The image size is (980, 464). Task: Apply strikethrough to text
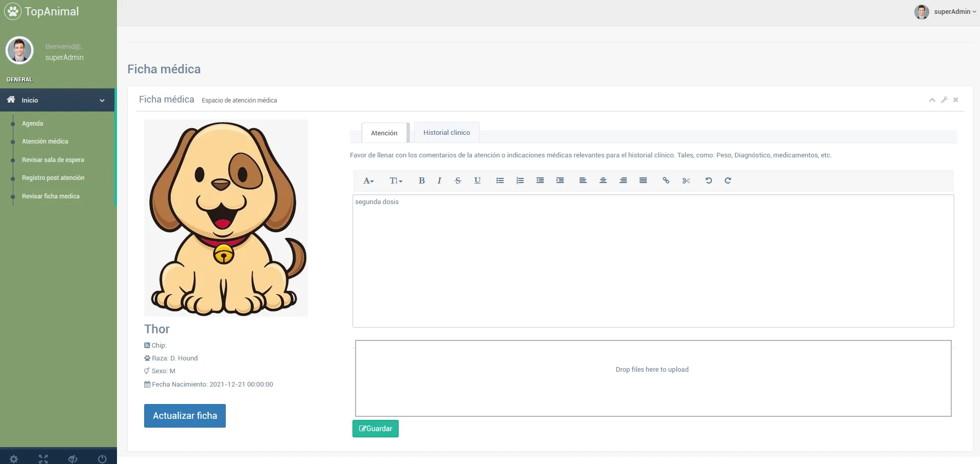click(x=458, y=180)
